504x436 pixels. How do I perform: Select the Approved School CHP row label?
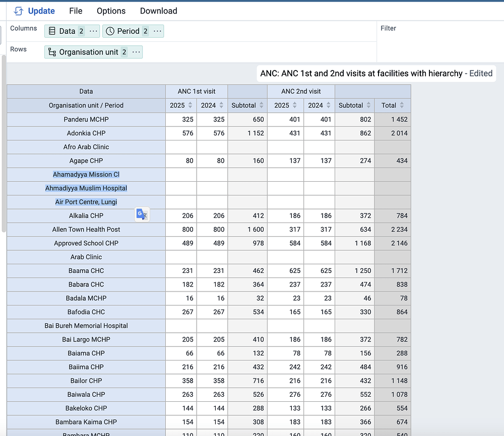(86, 243)
